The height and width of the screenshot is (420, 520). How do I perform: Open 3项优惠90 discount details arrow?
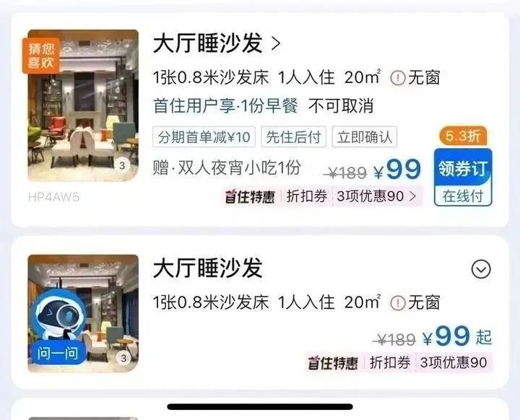pyautogui.click(x=412, y=196)
